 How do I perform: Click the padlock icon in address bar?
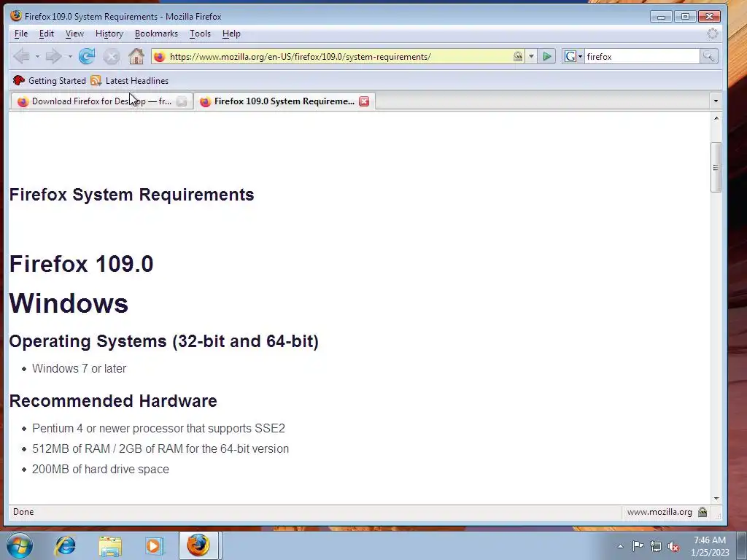(518, 57)
